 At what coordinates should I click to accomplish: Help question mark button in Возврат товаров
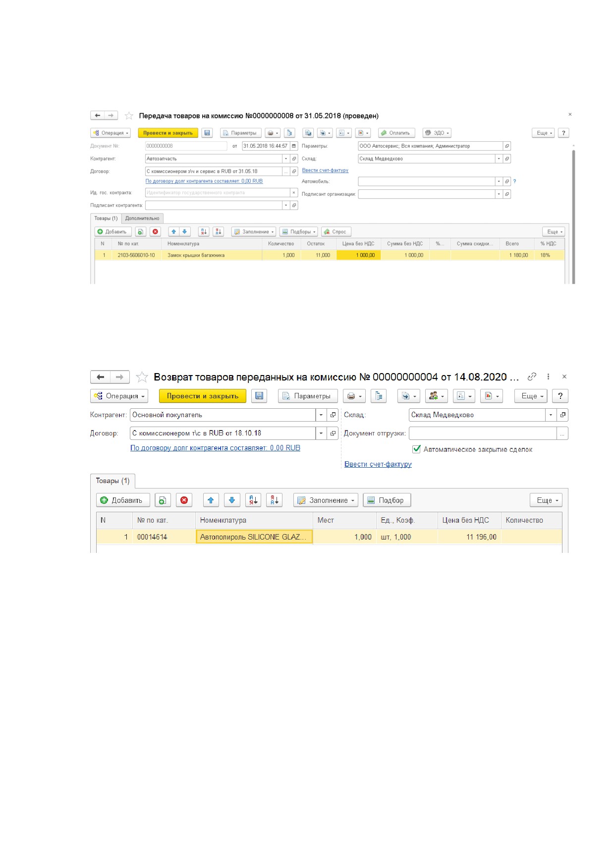[x=560, y=396]
